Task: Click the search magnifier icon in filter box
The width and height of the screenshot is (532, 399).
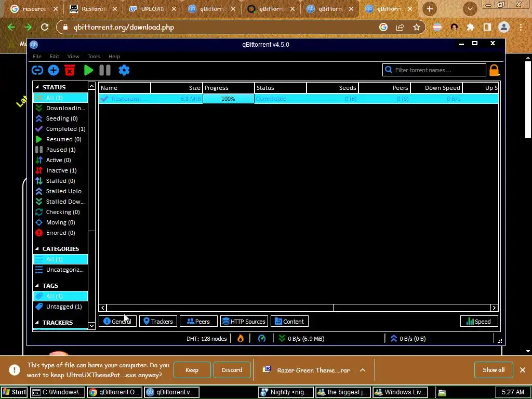Action: point(389,70)
